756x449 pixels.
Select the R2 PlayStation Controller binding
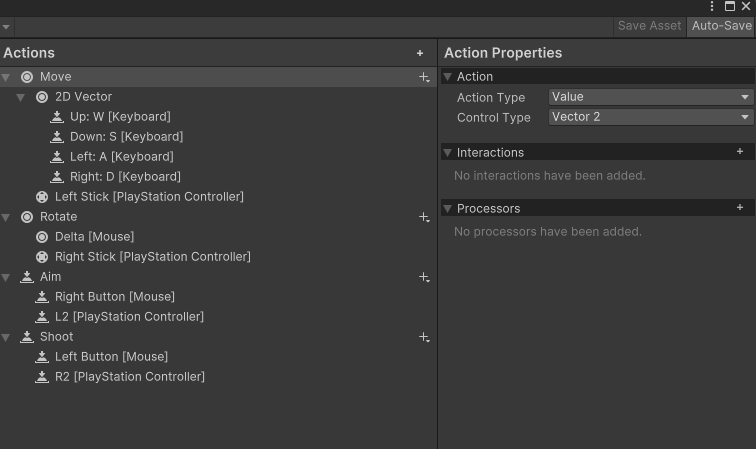(129, 377)
